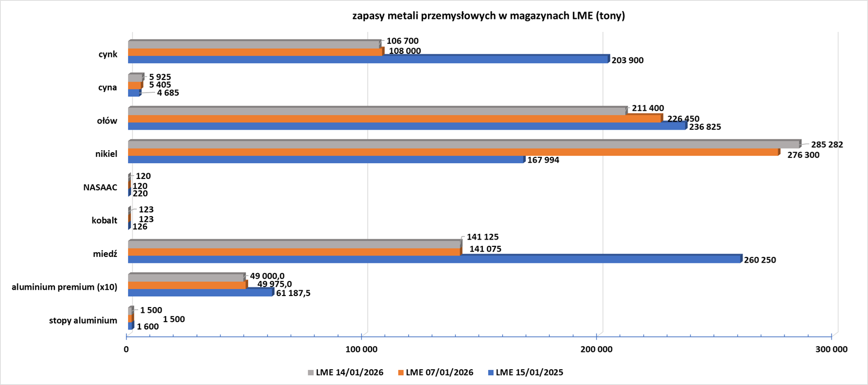The image size is (868, 385).
Task: Click the 300 000 value on horizontal axis
Action: point(831,349)
